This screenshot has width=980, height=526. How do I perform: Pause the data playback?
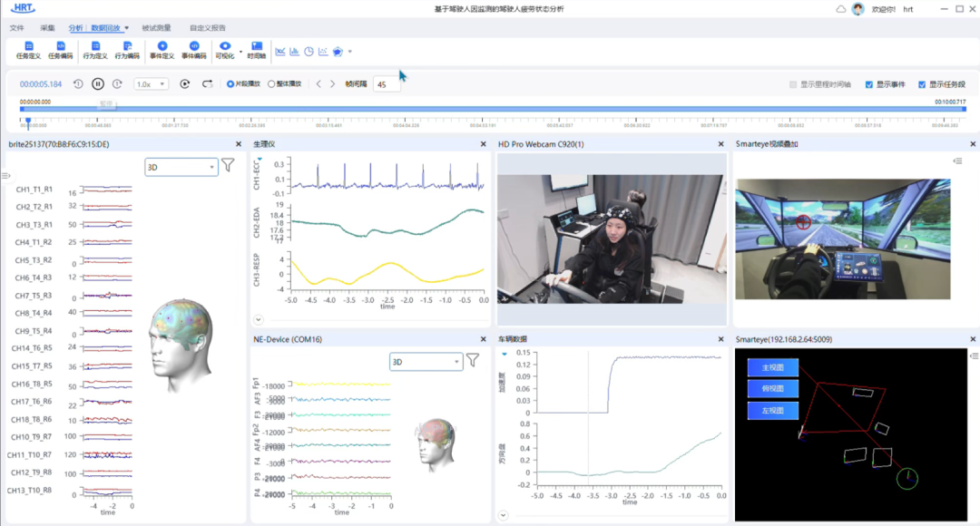pos(98,83)
